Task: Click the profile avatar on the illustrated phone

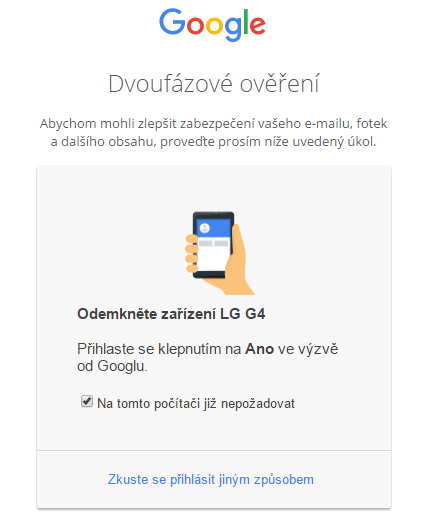Action: point(204,228)
